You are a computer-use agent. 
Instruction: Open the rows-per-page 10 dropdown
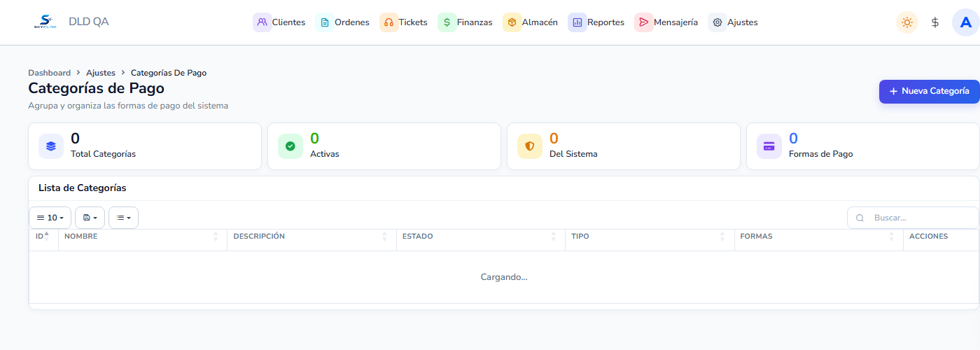click(50, 218)
